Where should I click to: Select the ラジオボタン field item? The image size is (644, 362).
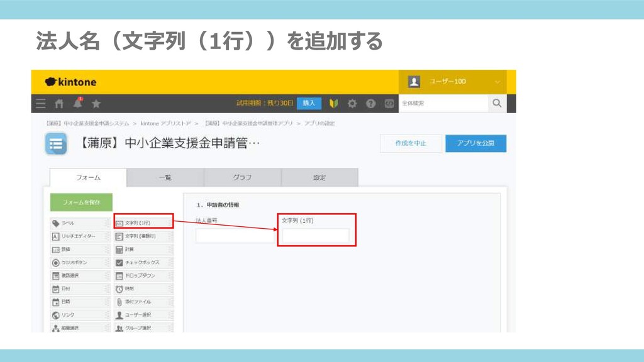tap(80, 263)
